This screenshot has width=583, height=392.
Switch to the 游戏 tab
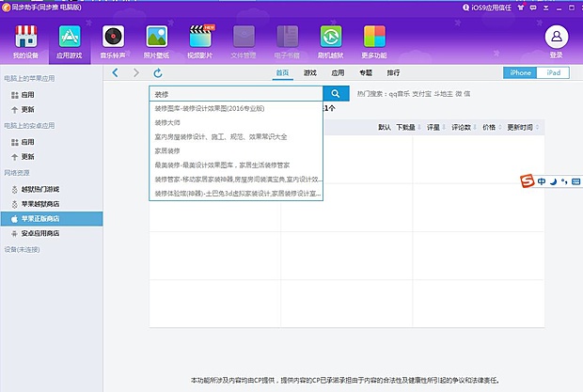click(x=309, y=72)
